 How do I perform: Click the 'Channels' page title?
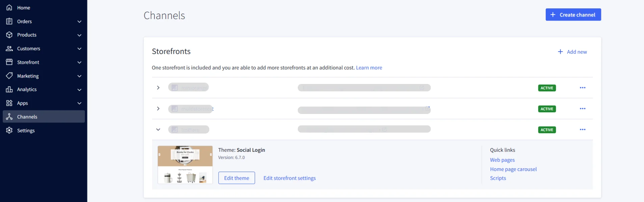(164, 16)
